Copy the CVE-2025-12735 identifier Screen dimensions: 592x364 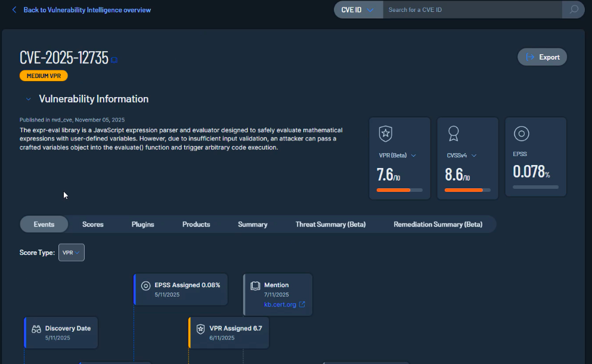114,60
